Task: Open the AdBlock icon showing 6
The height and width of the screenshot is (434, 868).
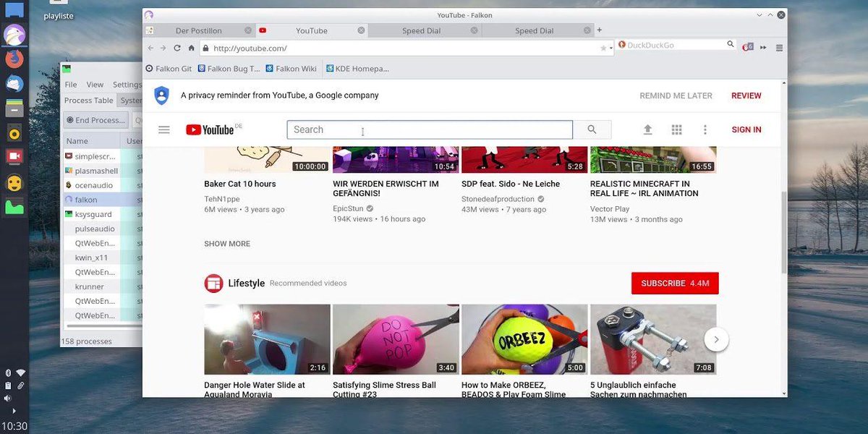Action: (x=748, y=47)
